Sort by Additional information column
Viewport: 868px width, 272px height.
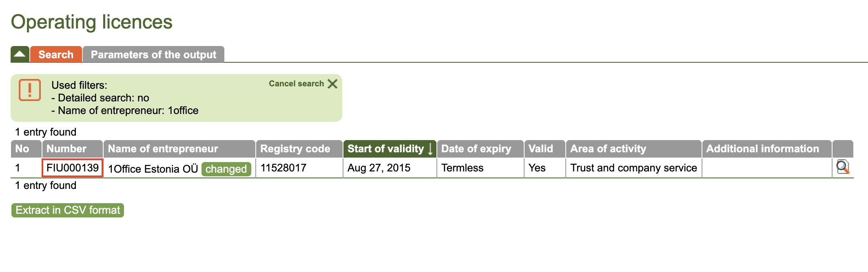pyautogui.click(x=762, y=149)
